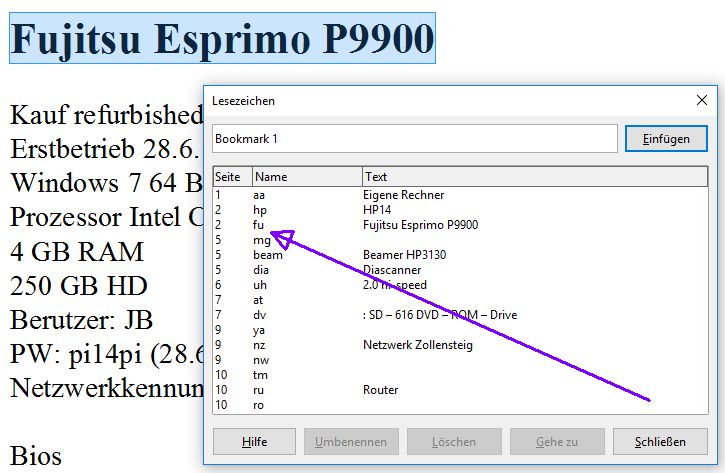Select the ya bookmark row

461,330
